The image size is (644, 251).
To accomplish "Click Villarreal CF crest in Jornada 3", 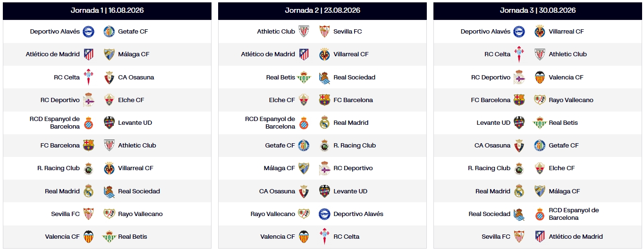I will (x=540, y=32).
